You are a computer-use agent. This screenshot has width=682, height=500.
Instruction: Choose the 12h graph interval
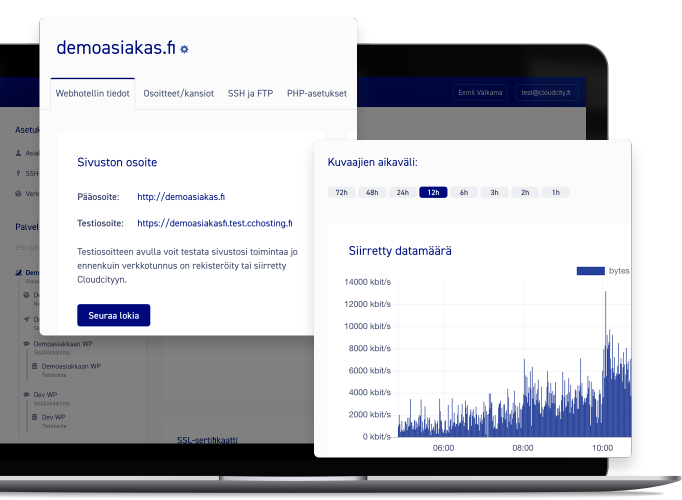pyautogui.click(x=433, y=192)
